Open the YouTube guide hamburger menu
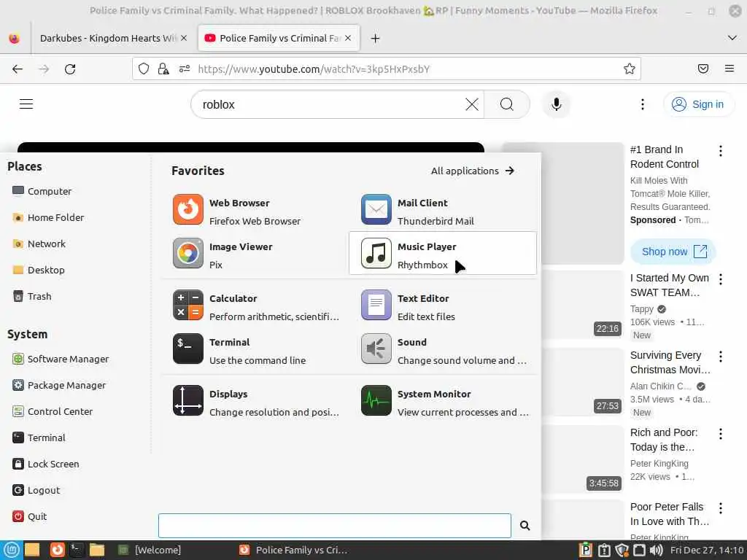Image resolution: width=747 pixels, height=560 pixels. click(x=26, y=104)
